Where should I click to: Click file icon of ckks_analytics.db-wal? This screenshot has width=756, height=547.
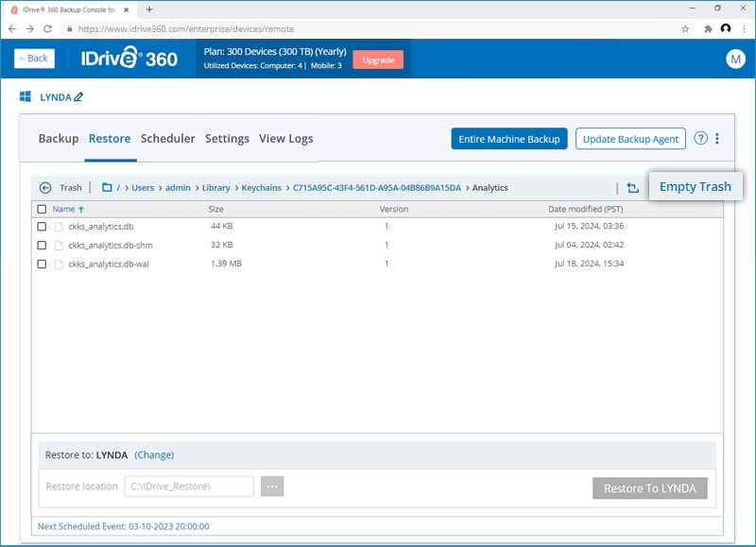59,265
